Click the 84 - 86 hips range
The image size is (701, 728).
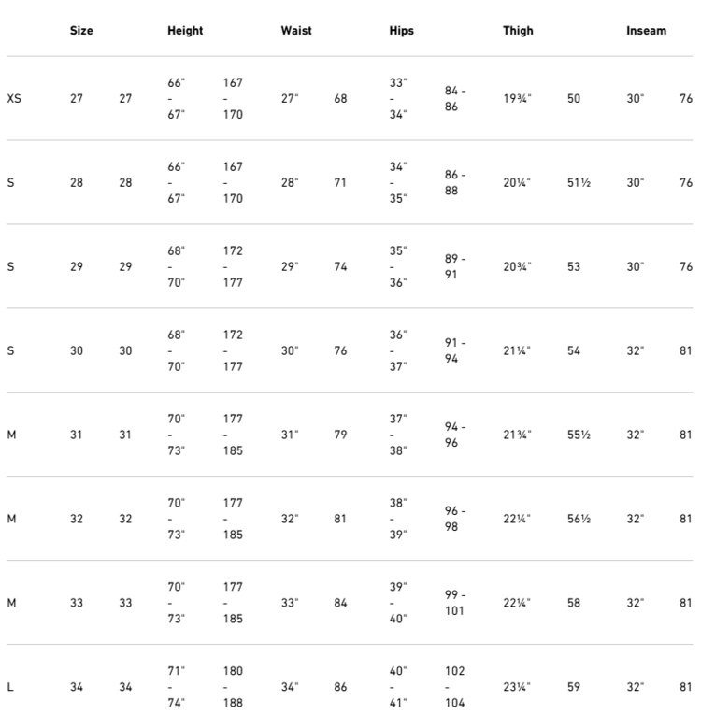point(455,98)
